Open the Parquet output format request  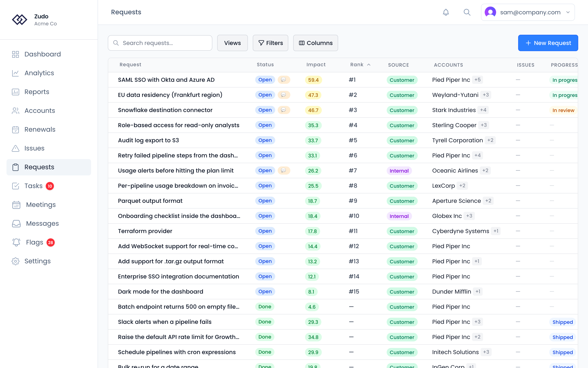pyautogui.click(x=150, y=201)
